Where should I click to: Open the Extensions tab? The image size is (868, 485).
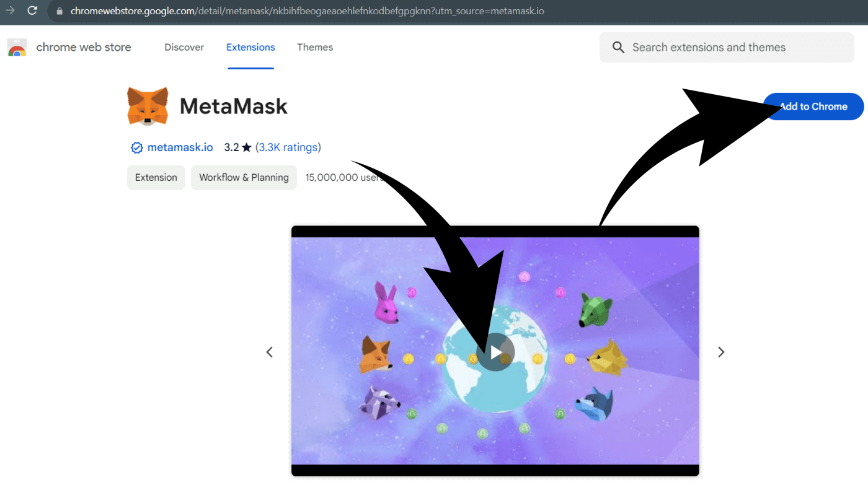(x=250, y=47)
